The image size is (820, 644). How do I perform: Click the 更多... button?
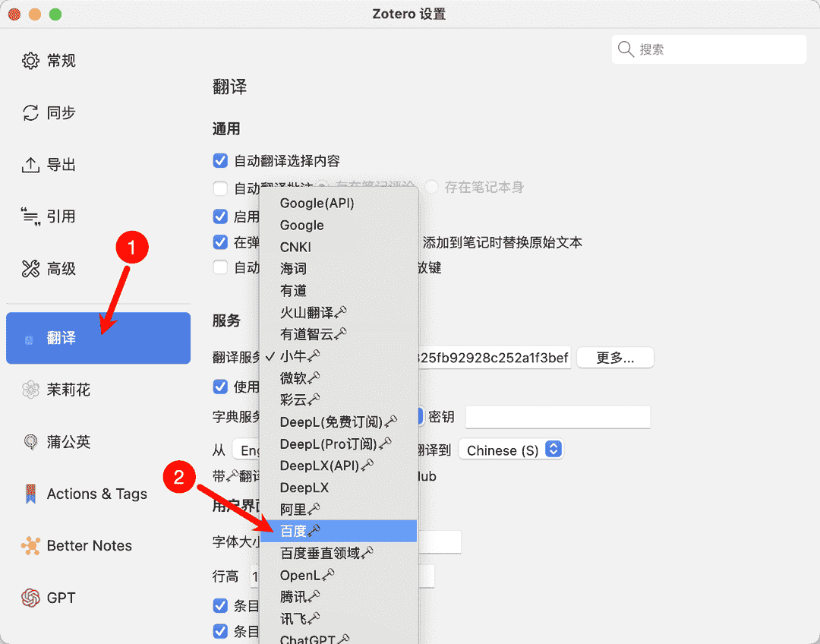click(x=614, y=358)
